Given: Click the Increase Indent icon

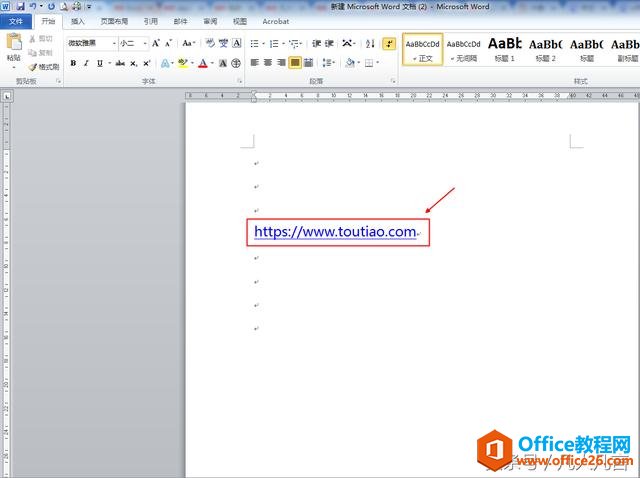Looking at the screenshot, I should pos(329,43).
